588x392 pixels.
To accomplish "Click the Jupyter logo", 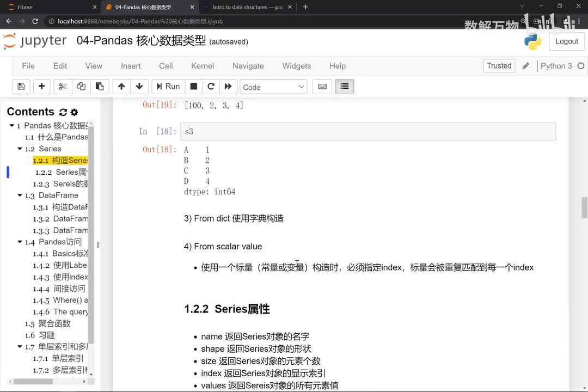I will click(35, 41).
